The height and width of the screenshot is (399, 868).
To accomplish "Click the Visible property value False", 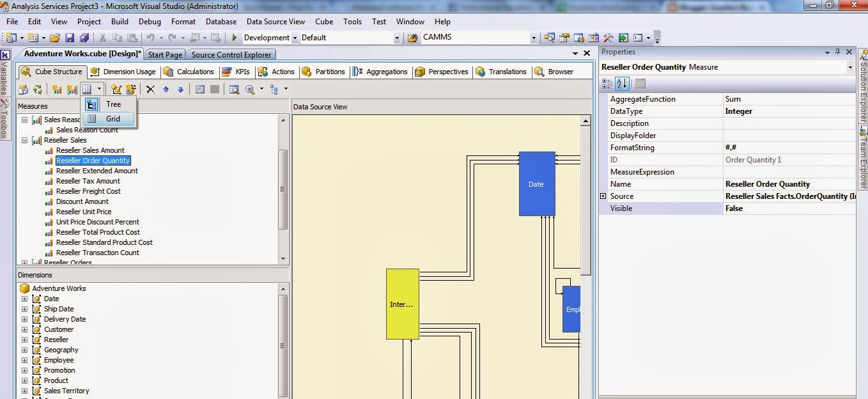I will click(x=789, y=208).
